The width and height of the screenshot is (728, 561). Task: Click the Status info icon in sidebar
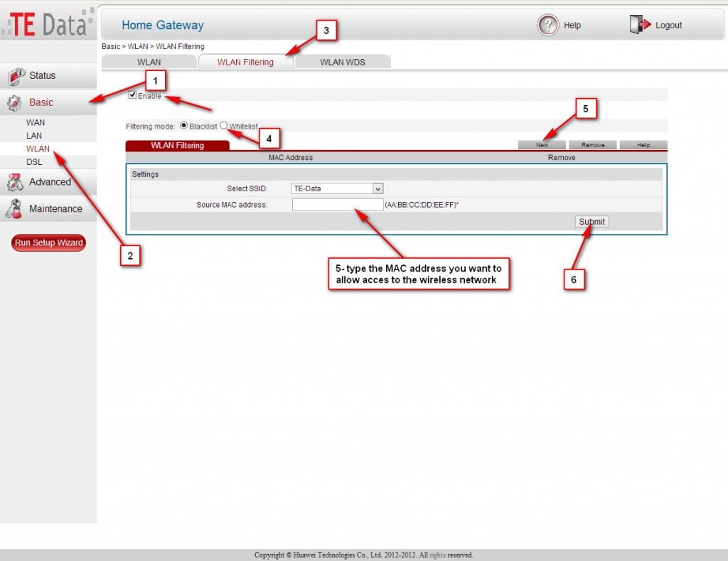click(16, 76)
